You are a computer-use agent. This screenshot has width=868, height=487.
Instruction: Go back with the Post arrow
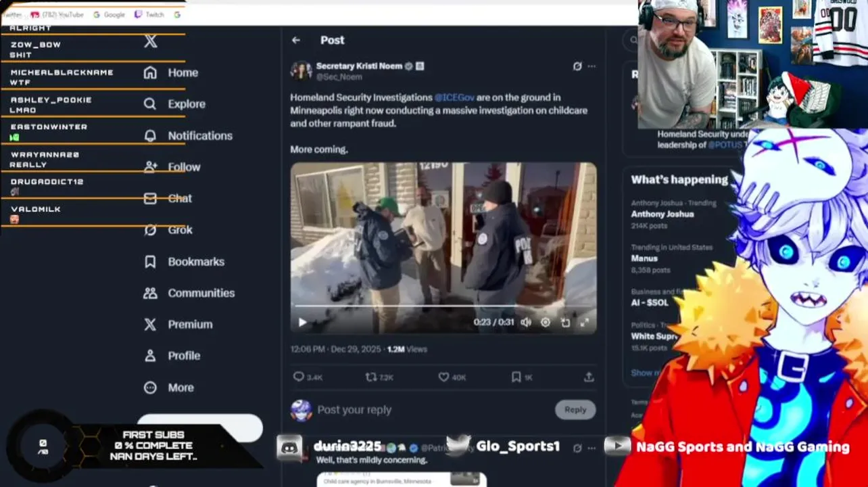pos(296,41)
